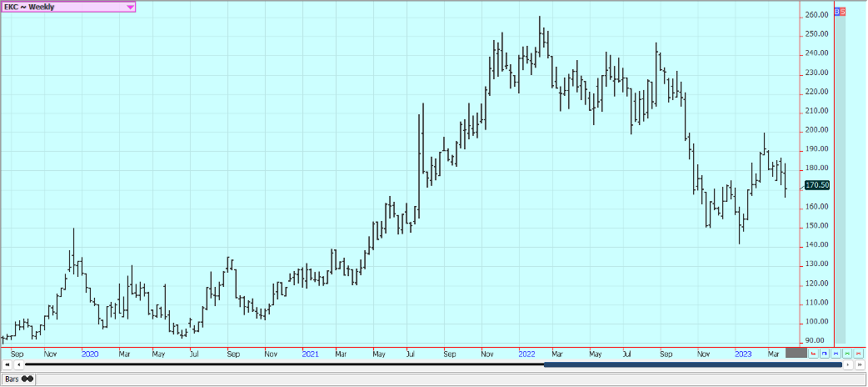
Task: Click the 2022 year label on time axis
Action: pyautogui.click(x=526, y=354)
